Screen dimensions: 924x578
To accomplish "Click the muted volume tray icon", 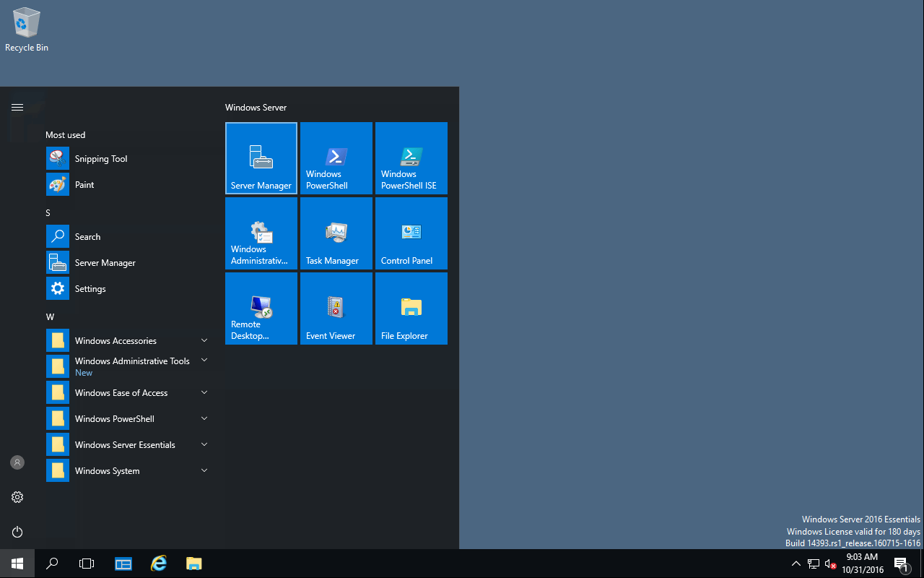I will (830, 564).
